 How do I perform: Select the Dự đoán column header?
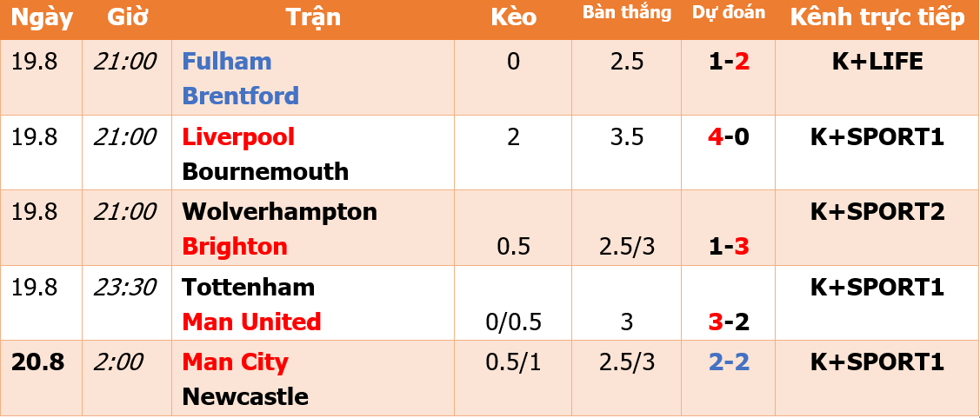[x=729, y=13]
